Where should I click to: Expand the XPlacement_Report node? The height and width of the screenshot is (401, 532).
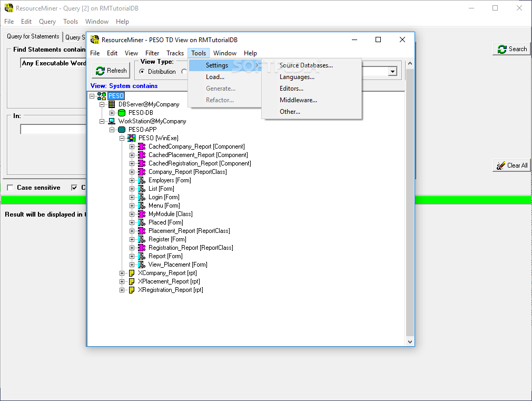(x=122, y=281)
